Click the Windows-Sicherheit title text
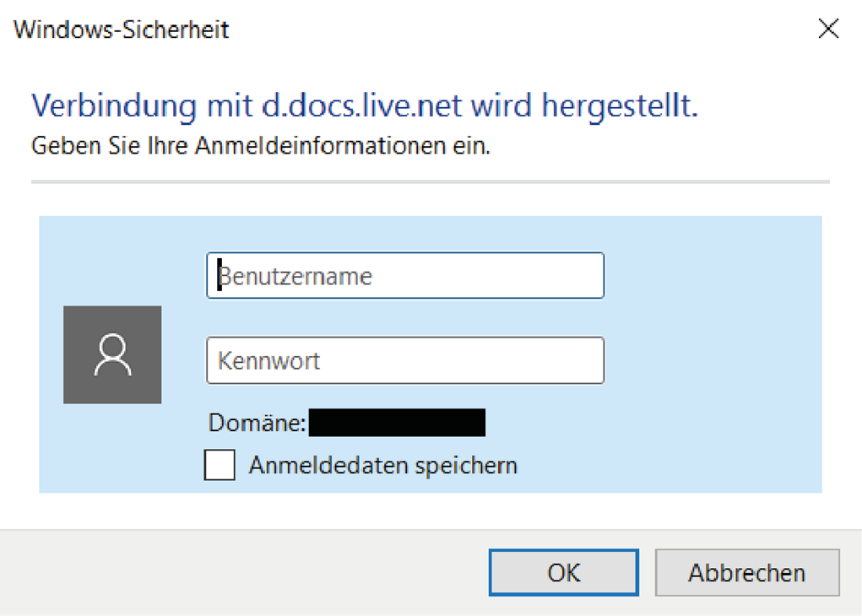 122,30
